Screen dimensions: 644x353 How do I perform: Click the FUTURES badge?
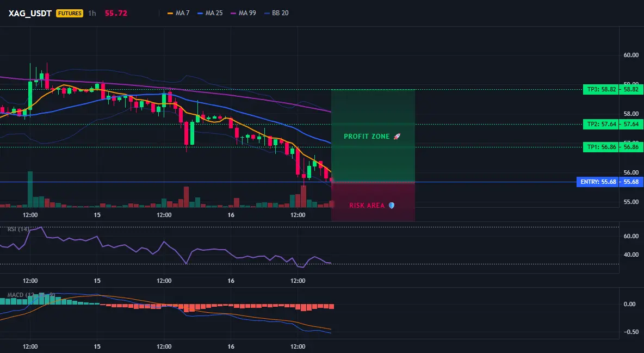point(70,13)
